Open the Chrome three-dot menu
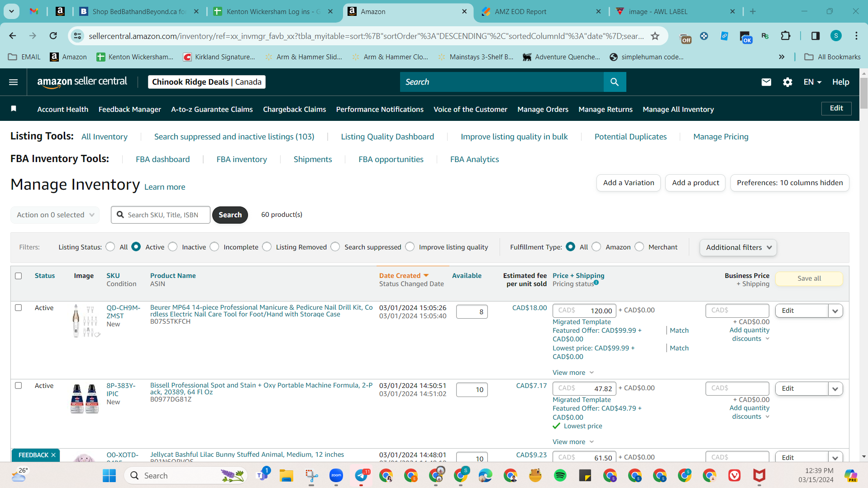Viewport: 868px width, 488px height. point(856,36)
